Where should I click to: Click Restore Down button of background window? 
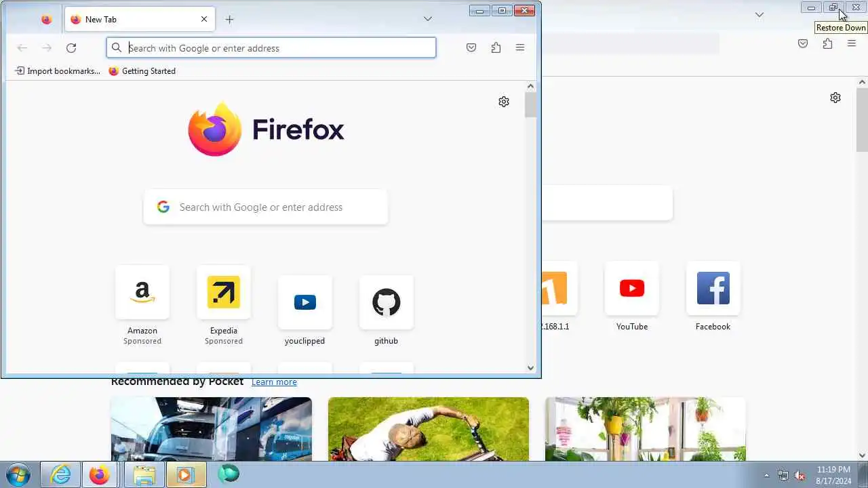click(833, 7)
